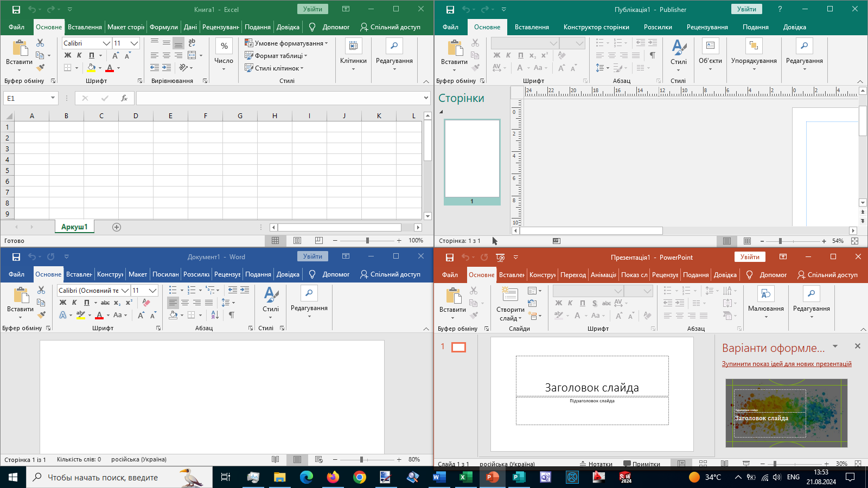Viewport: 868px width, 488px height.
Task: Toggle Underline (П) in Word ribbon
Action: tap(87, 303)
